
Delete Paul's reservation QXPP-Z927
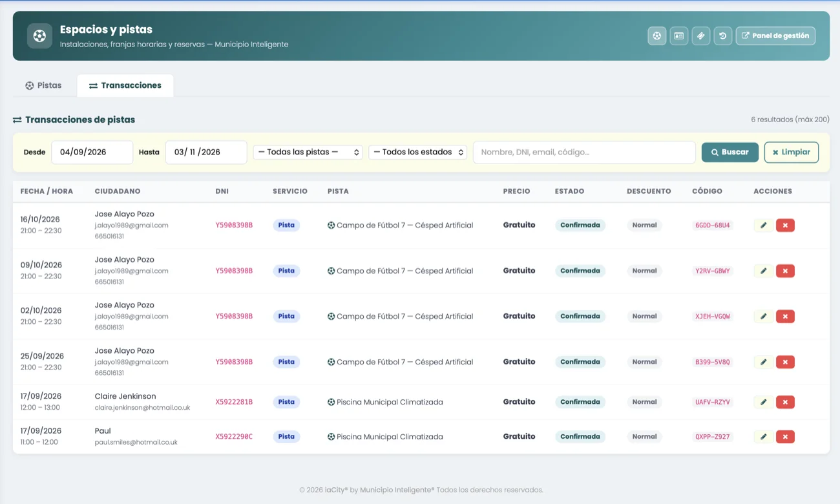coord(785,437)
